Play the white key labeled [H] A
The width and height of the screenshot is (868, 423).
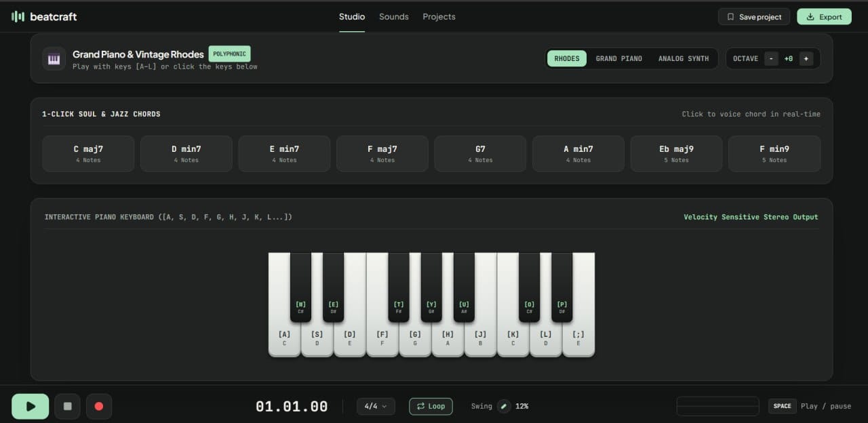(448, 338)
